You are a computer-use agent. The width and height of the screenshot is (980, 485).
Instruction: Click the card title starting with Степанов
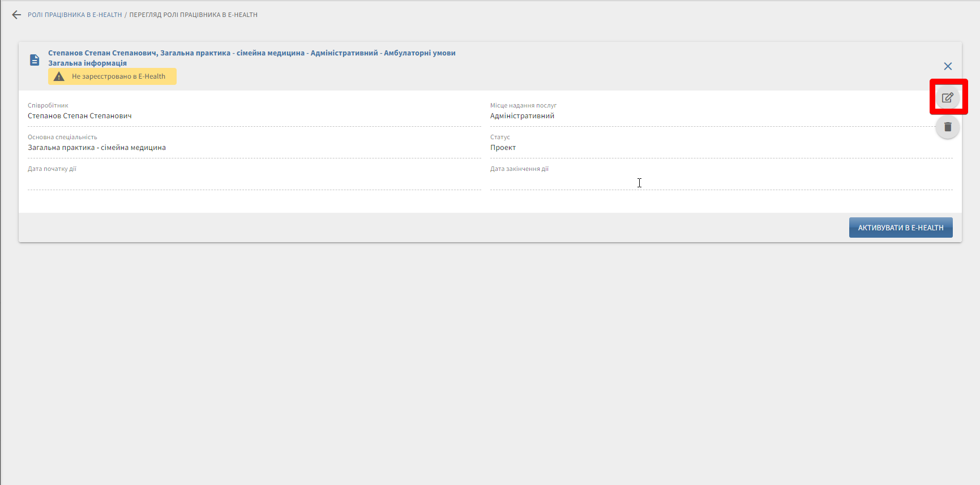coord(251,53)
